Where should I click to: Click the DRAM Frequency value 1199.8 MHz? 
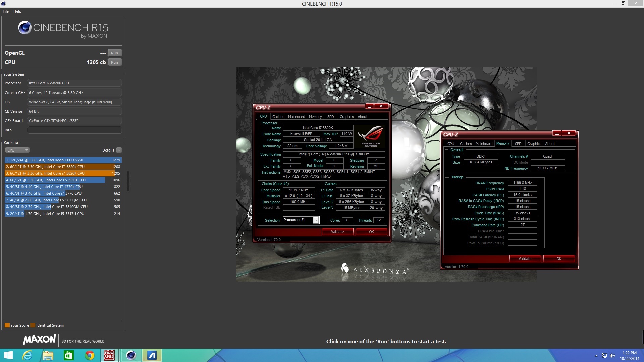tap(523, 183)
